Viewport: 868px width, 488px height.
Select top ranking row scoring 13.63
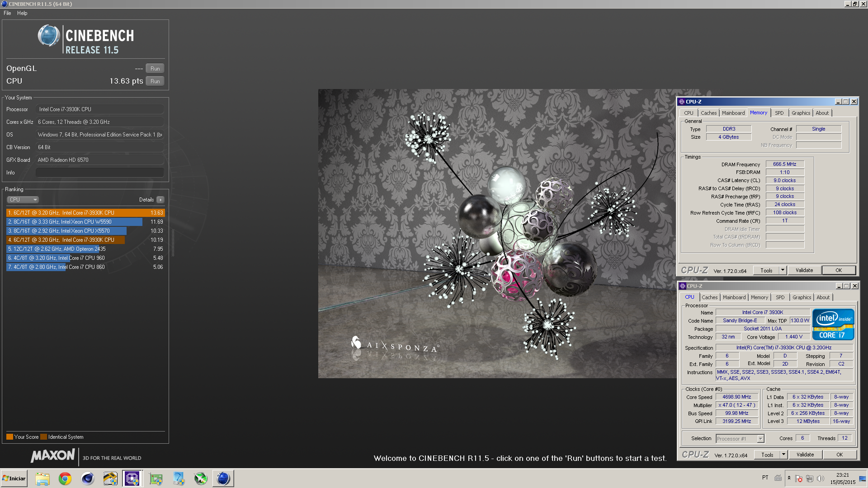[85, 213]
